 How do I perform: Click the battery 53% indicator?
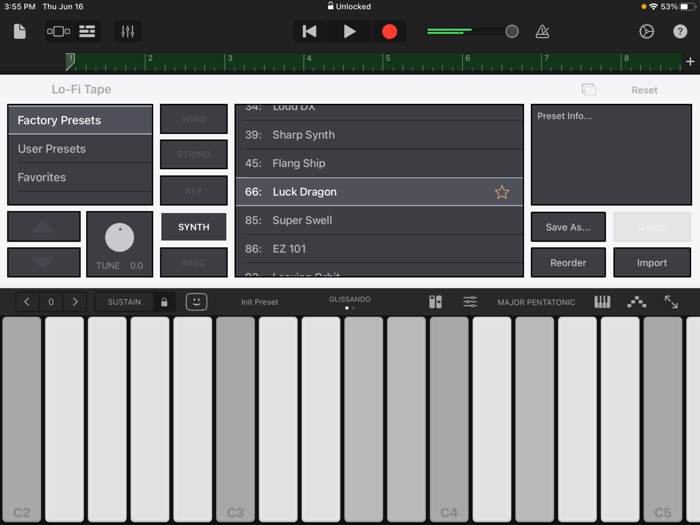(x=677, y=7)
